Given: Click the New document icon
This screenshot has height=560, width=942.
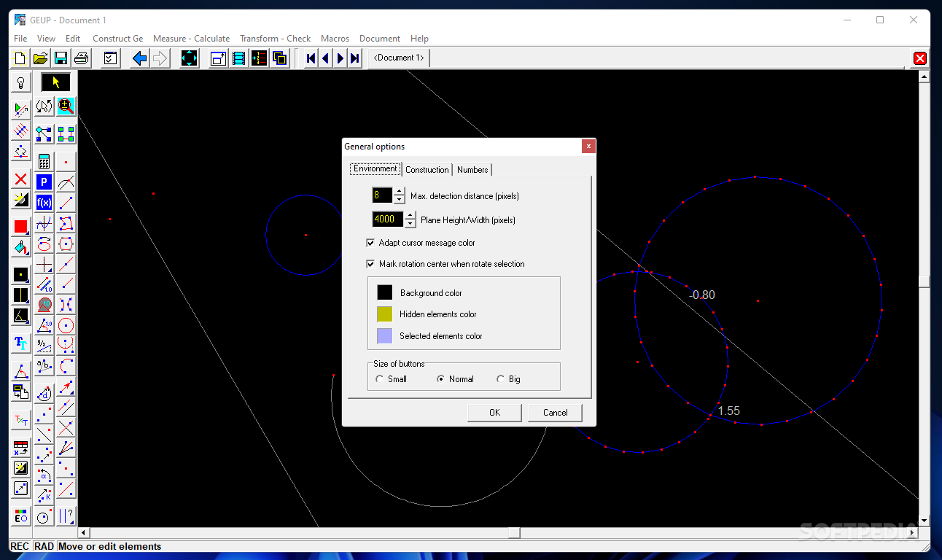Looking at the screenshot, I should pos(20,58).
